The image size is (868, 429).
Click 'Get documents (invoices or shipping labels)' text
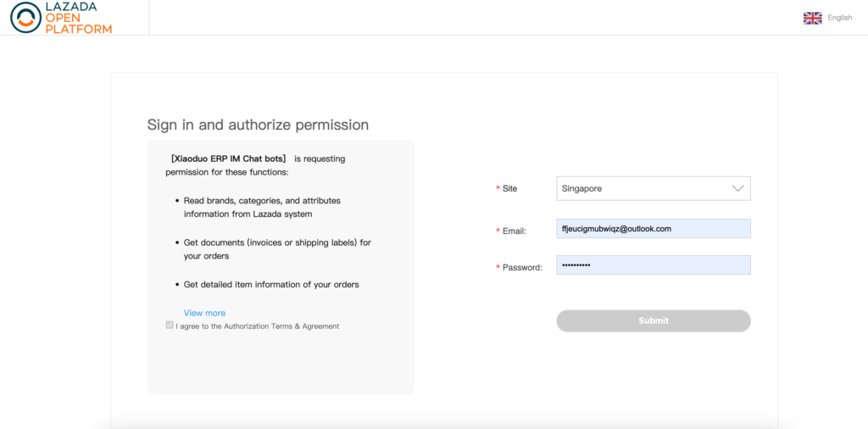click(x=277, y=249)
